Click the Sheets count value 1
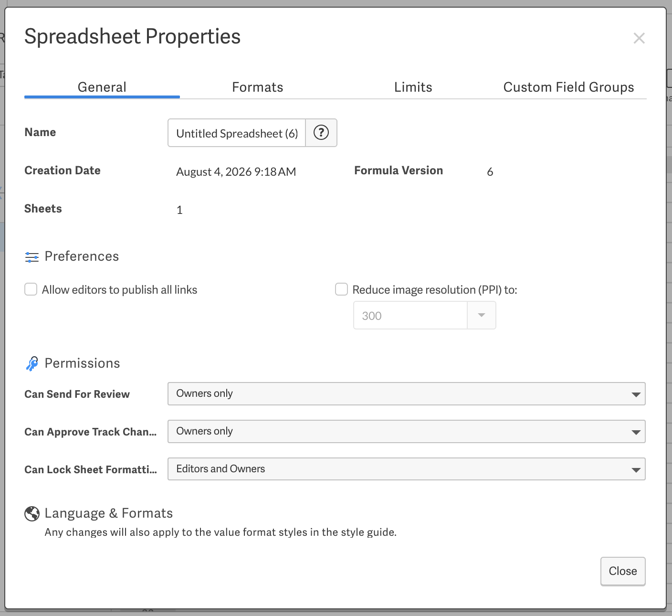The width and height of the screenshot is (672, 616). [x=179, y=210]
